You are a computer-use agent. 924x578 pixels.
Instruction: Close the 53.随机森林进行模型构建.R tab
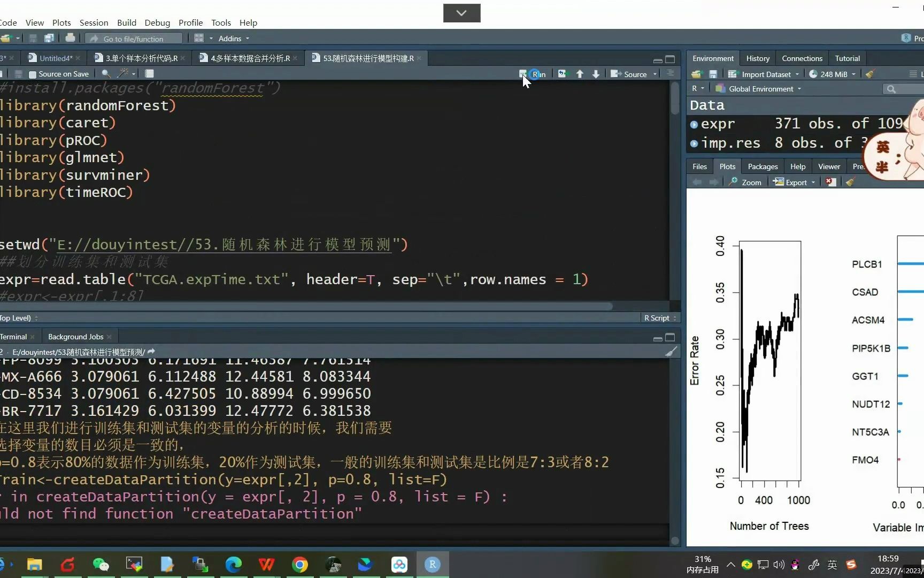(419, 58)
